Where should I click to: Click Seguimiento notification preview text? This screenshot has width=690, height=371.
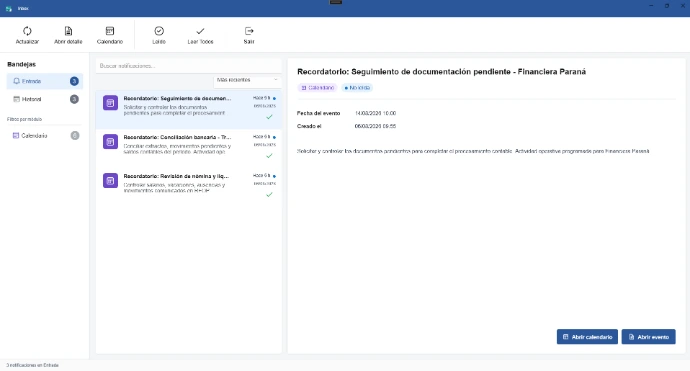click(174, 110)
